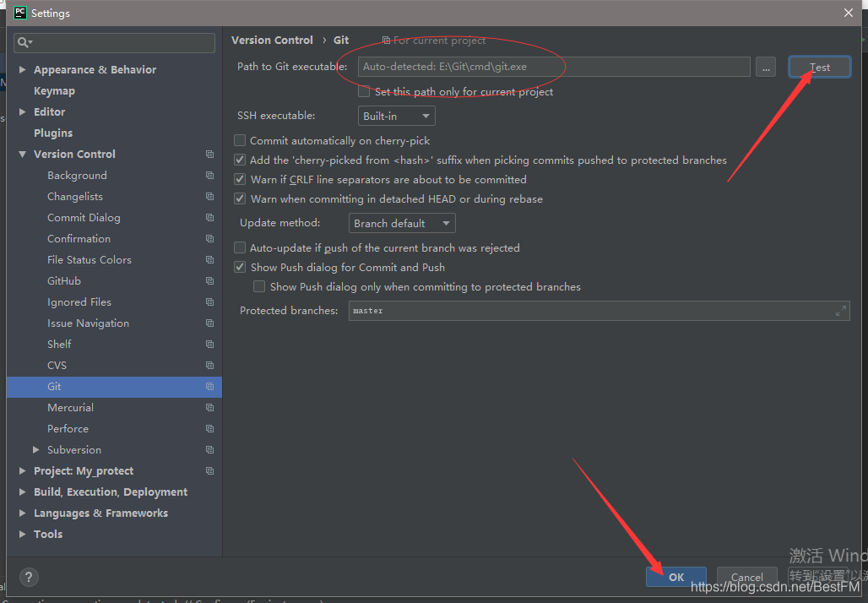Viewport: 868px width, 603px height.
Task: Enable Auto-update if push was rejected
Action: click(x=240, y=247)
